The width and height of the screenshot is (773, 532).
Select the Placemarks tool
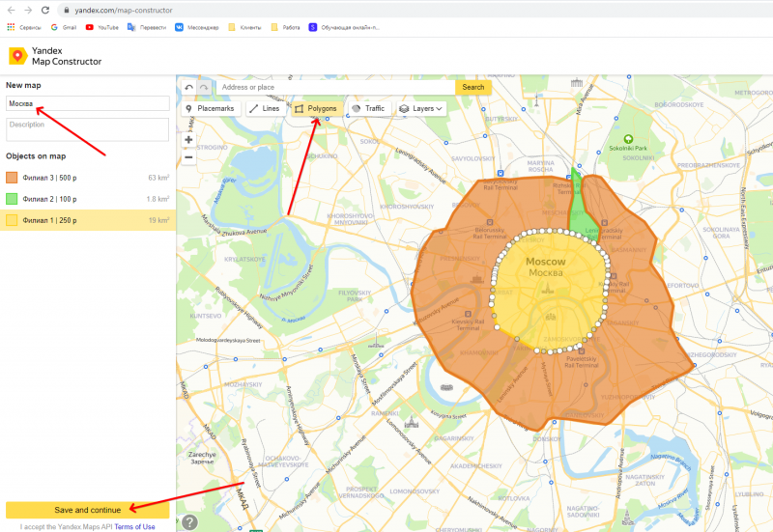(x=210, y=109)
